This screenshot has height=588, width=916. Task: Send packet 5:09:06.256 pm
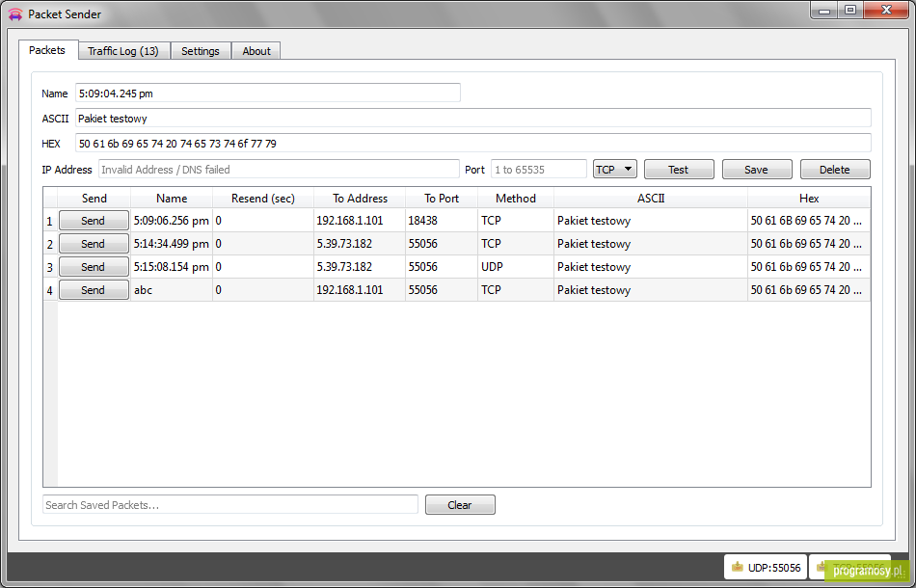[x=94, y=221]
